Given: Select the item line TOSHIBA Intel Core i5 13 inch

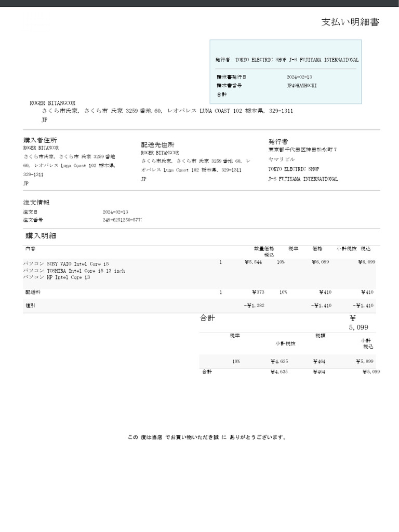Looking at the screenshot, I should click(x=74, y=271).
